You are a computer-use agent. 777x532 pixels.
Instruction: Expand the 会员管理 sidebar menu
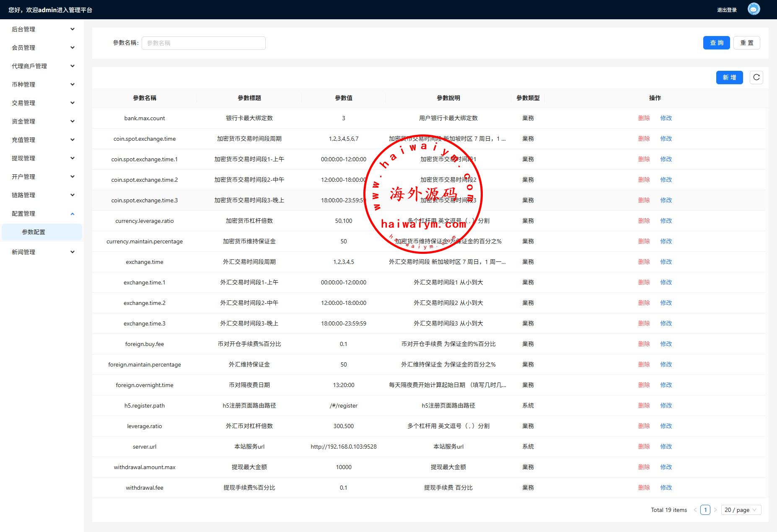pos(73,48)
